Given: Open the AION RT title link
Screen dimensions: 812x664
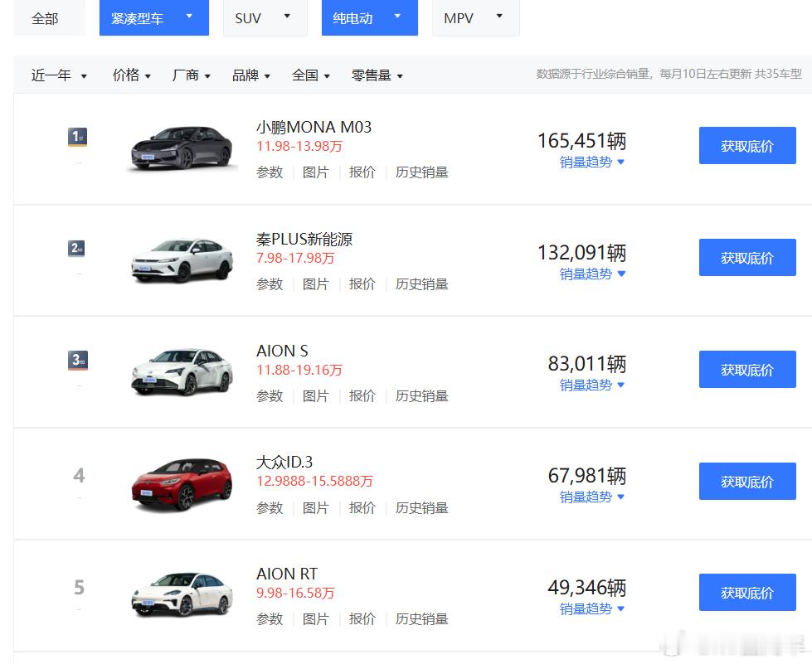Looking at the screenshot, I should [x=287, y=574].
